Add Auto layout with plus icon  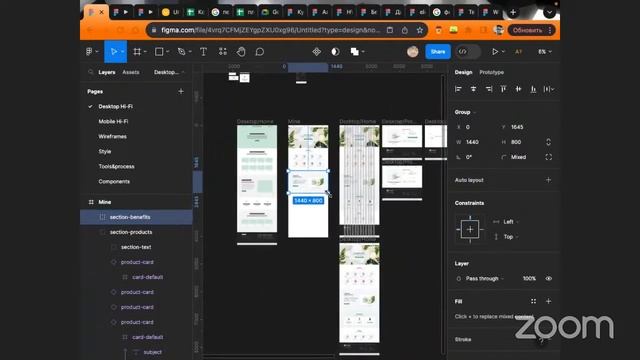[549, 180]
